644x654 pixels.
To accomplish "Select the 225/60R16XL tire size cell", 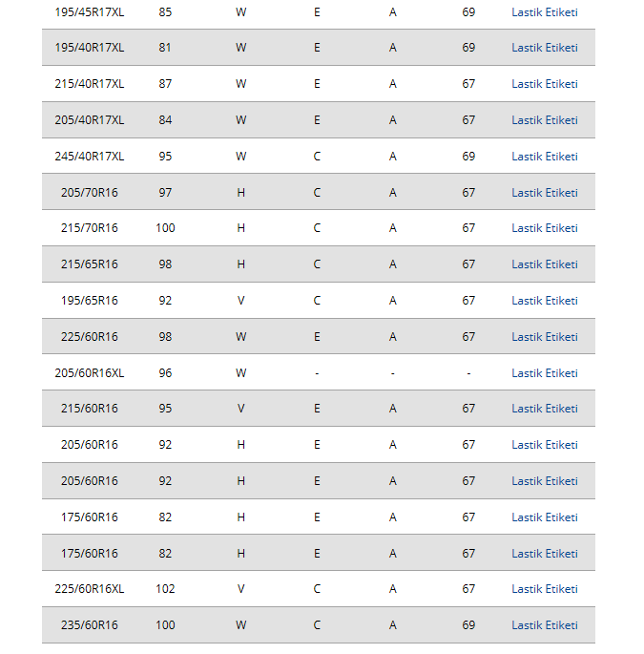I will pyautogui.click(x=90, y=589).
